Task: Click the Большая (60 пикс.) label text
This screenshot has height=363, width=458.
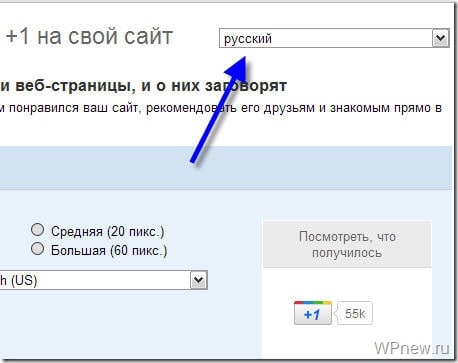Action: pyautogui.click(x=109, y=251)
